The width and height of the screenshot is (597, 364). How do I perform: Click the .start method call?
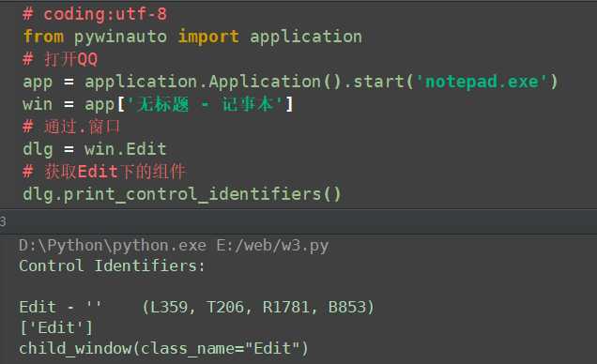pyautogui.click(x=375, y=82)
